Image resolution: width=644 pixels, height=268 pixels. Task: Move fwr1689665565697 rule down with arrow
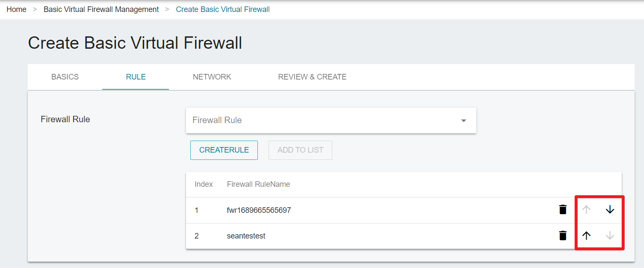point(610,209)
